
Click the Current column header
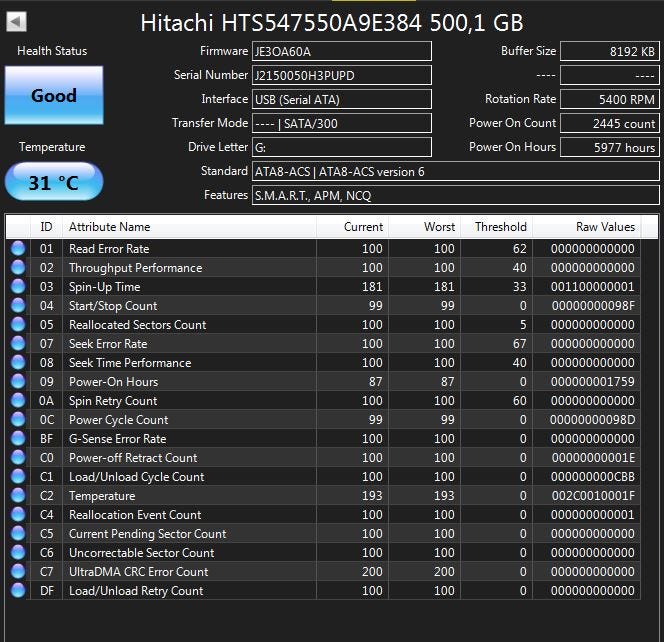coord(352,227)
